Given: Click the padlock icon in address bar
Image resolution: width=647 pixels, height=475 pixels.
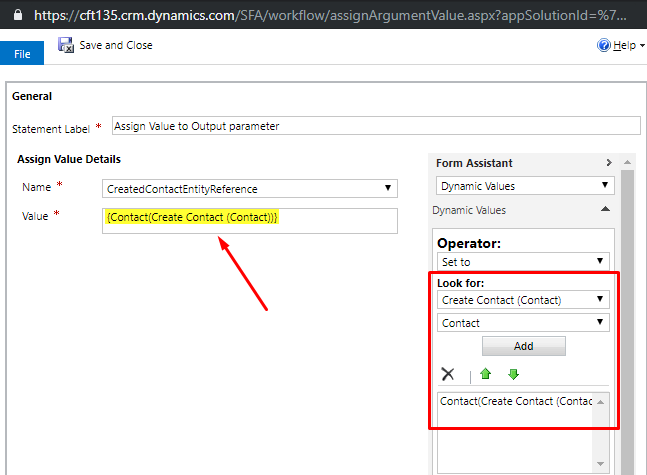Looking at the screenshot, I should (18, 15).
